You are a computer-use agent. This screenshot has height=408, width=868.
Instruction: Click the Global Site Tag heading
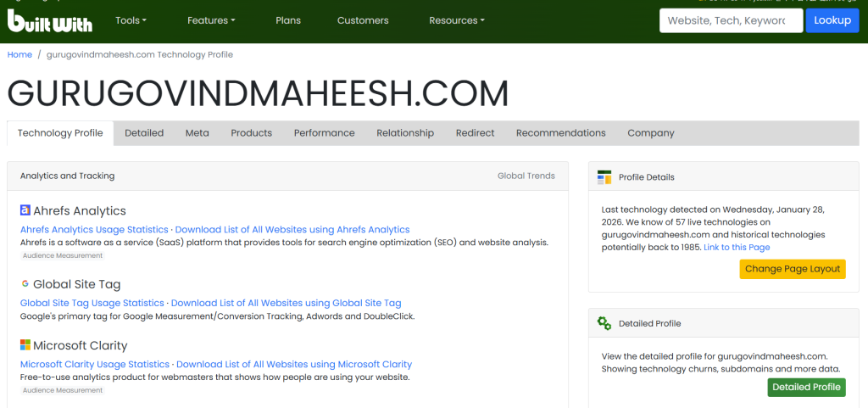pos(77,284)
